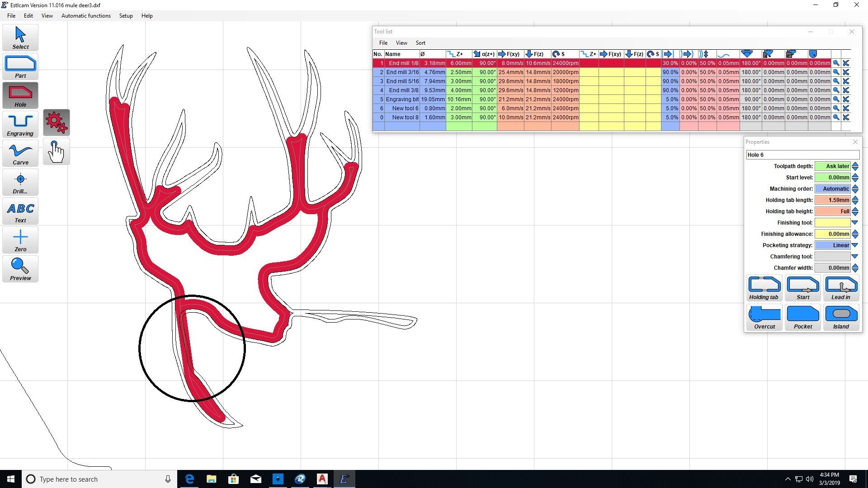The width and height of the screenshot is (868, 488).
Task: Open File Explorer from taskbar
Action: click(212, 479)
